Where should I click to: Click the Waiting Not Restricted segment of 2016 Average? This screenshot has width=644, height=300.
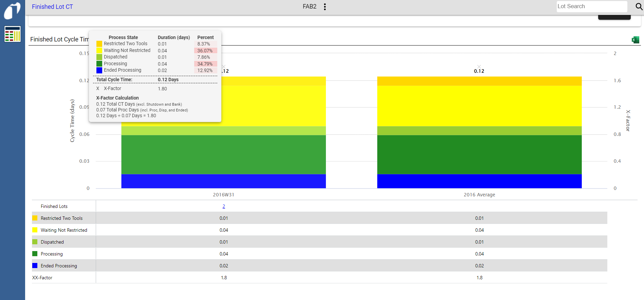tap(479, 106)
